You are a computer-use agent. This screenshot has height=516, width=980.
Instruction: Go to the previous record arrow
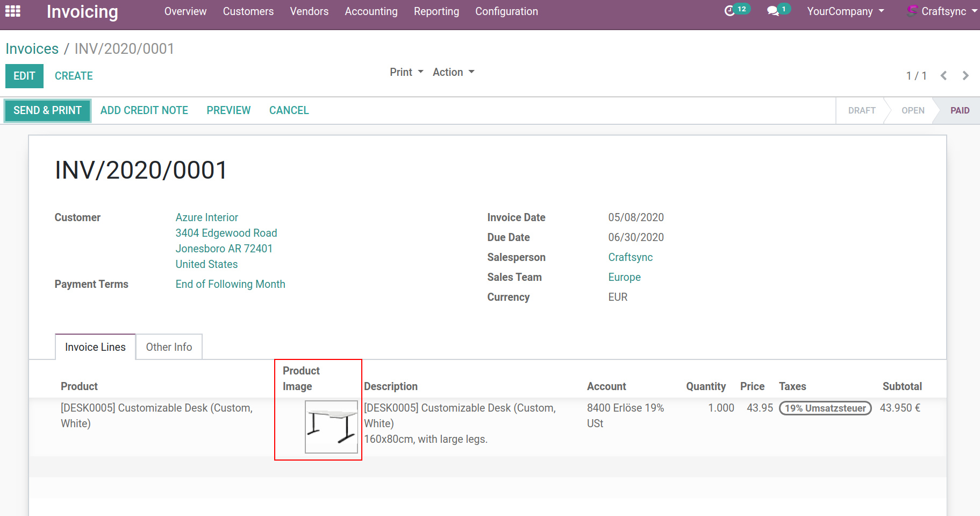[x=943, y=76]
